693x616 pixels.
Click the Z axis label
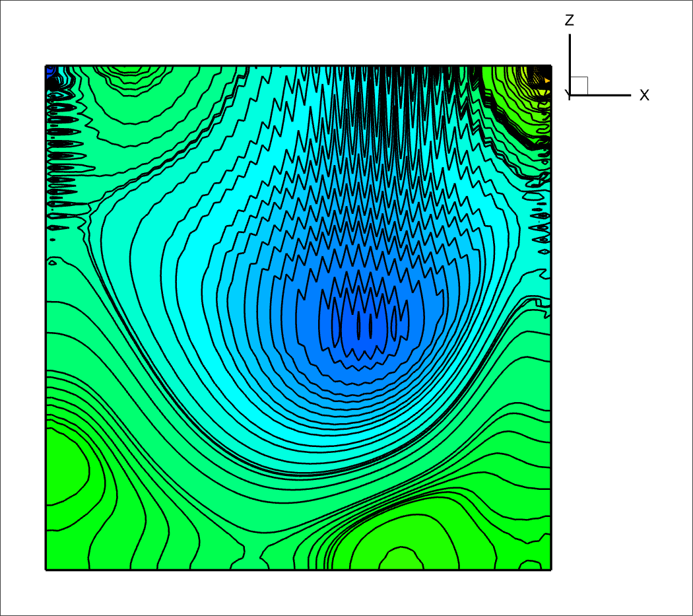tap(569, 20)
